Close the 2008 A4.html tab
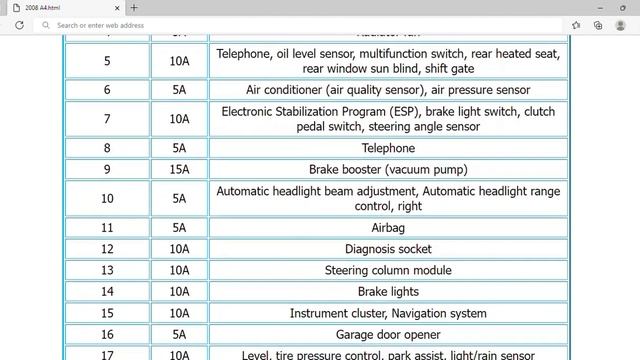Screen dimensions: 640x360 (117, 8)
